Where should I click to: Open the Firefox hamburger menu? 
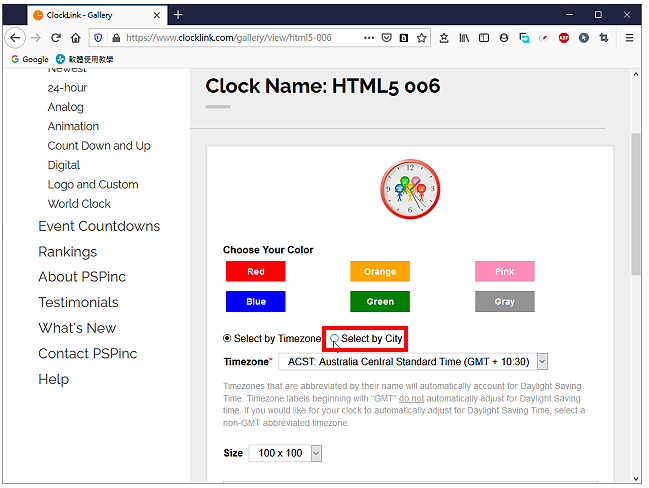(x=629, y=38)
